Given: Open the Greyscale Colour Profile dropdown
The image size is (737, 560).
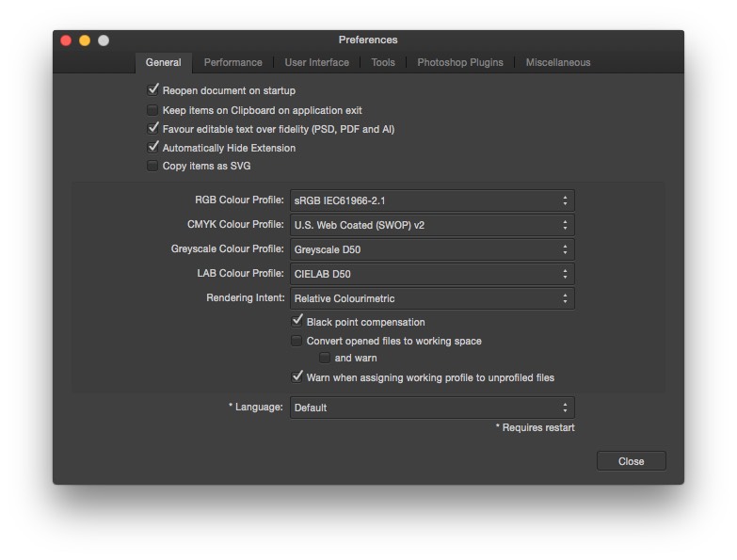Looking at the screenshot, I should [x=432, y=249].
